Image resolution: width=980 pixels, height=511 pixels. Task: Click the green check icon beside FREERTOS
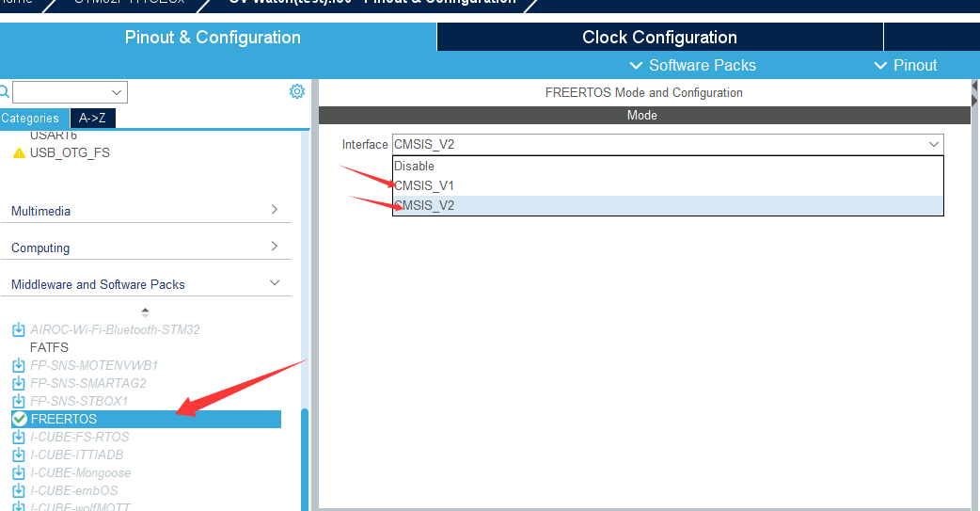coord(19,419)
